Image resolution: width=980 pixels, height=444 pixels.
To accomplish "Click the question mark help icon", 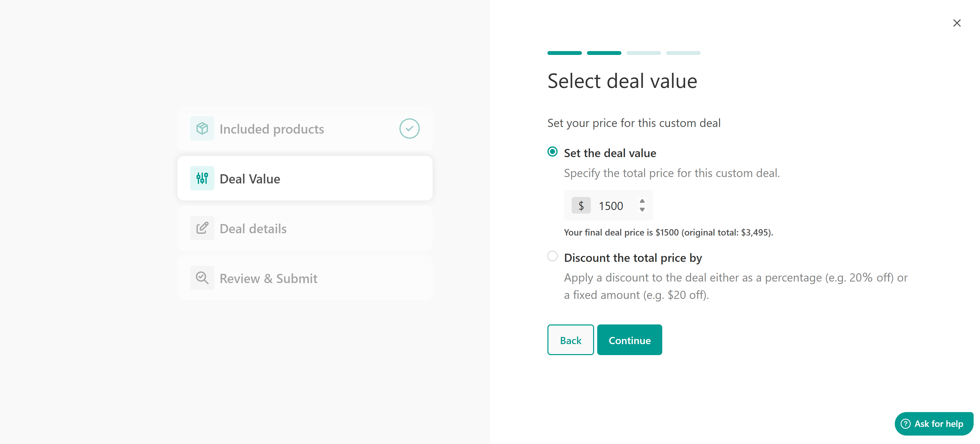I will (906, 424).
